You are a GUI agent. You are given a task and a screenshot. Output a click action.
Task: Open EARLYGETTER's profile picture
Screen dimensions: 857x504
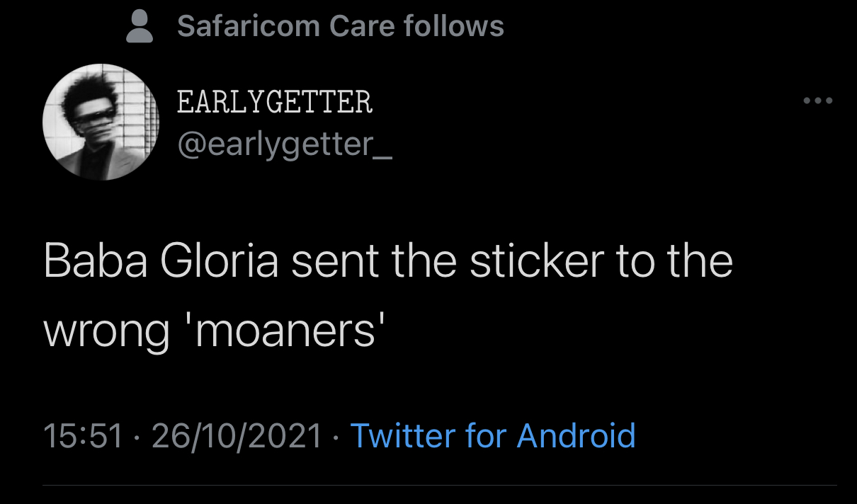click(x=101, y=122)
